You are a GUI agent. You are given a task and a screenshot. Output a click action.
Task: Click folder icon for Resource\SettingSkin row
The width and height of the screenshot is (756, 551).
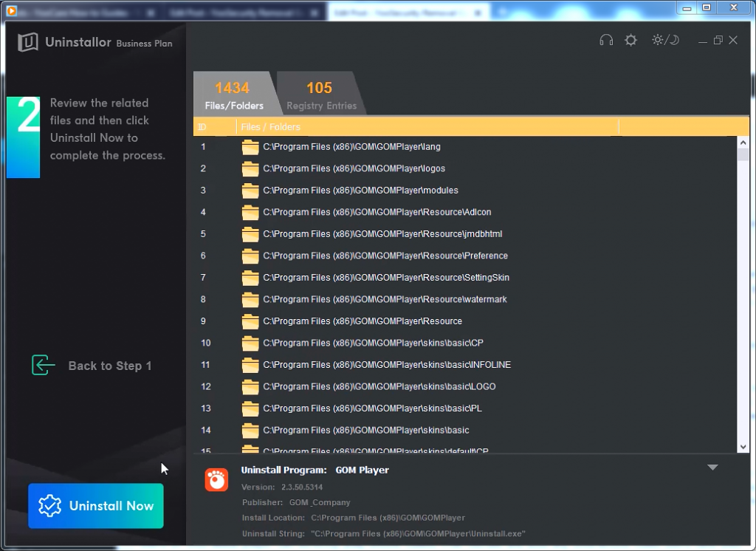point(250,278)
